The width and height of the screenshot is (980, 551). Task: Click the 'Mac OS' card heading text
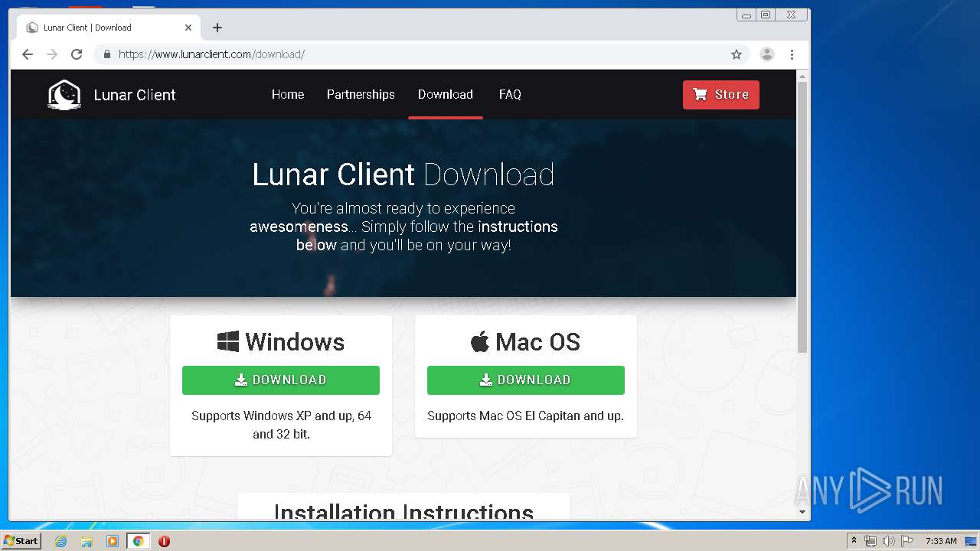coord(537,341)
